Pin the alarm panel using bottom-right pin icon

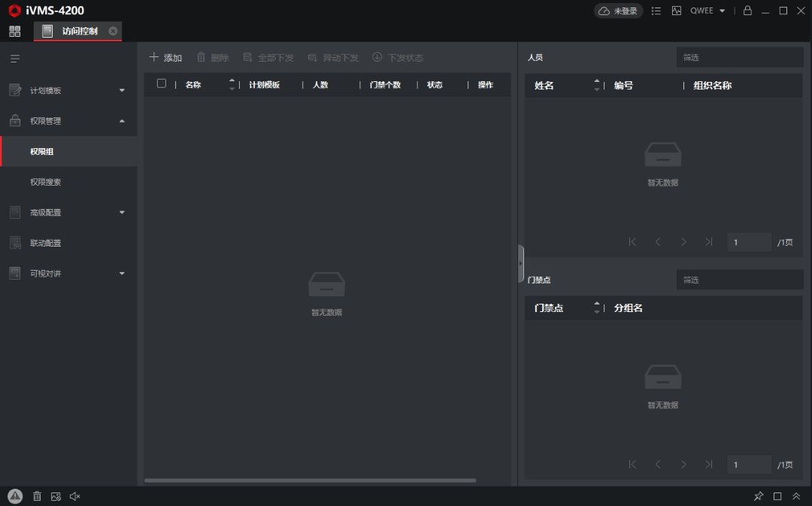759,495
